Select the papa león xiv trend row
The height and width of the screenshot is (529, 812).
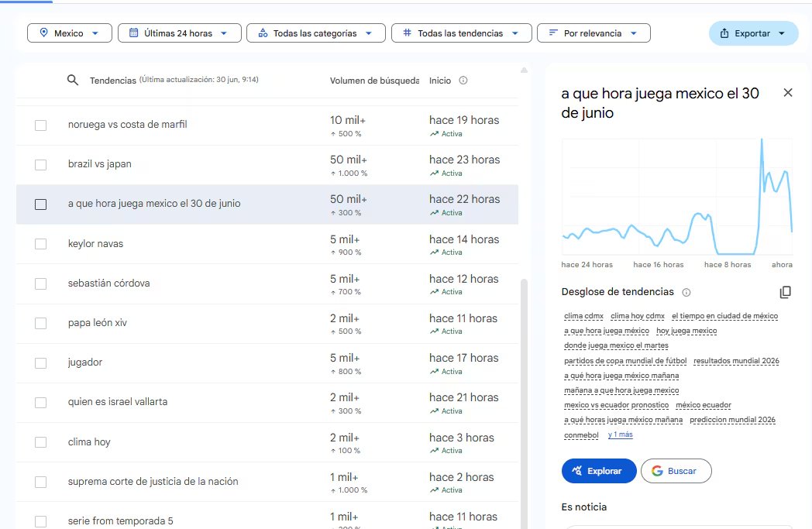coord(267,324)
